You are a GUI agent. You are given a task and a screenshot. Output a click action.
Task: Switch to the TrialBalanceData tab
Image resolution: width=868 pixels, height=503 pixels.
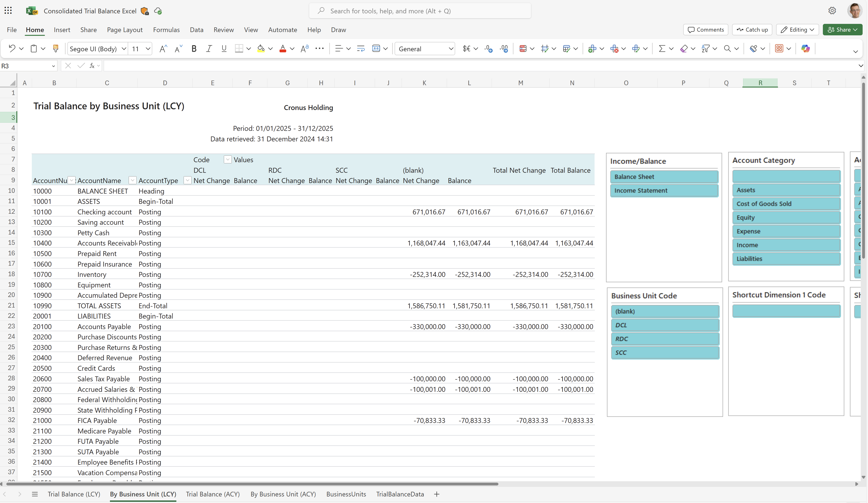(399, 494)
